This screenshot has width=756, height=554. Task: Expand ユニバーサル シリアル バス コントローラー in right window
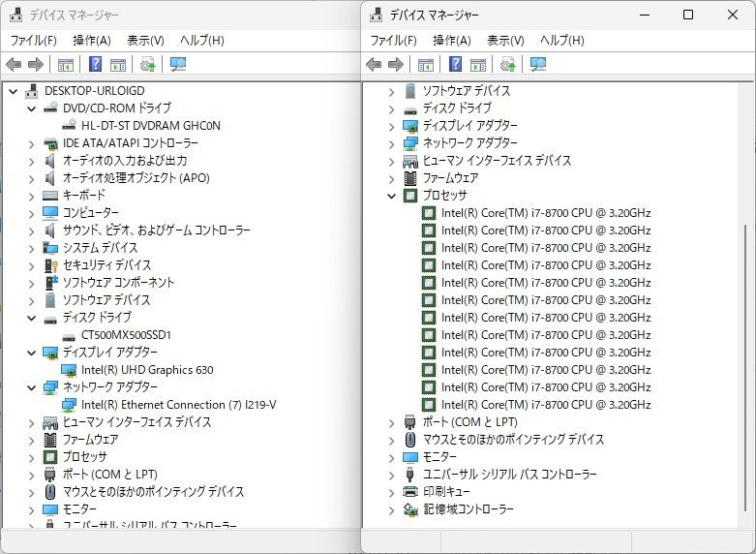[x=391, y=475]
